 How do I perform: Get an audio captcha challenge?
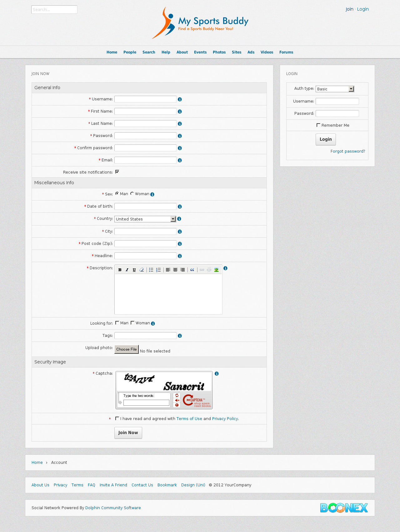pyautogui.click(x=177, y=400)
